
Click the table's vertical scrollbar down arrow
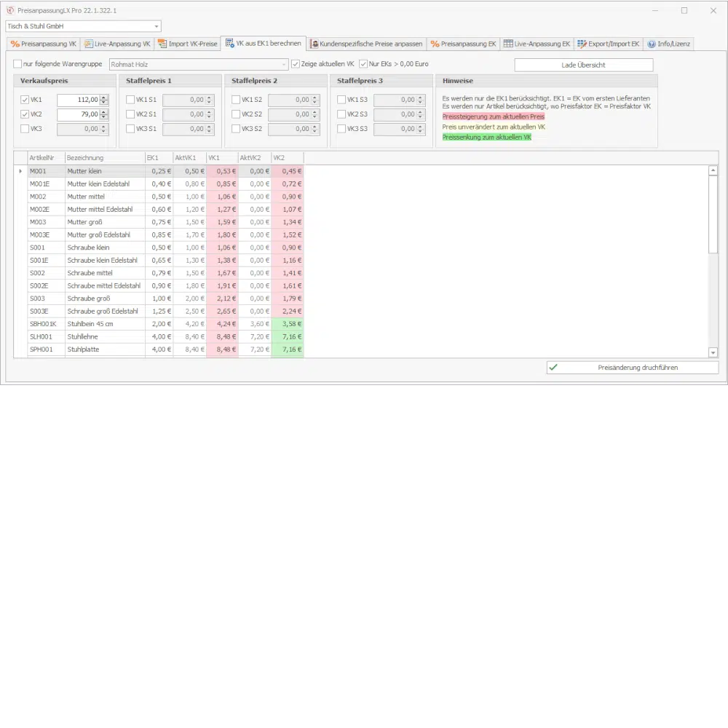[x=713, y=352]
